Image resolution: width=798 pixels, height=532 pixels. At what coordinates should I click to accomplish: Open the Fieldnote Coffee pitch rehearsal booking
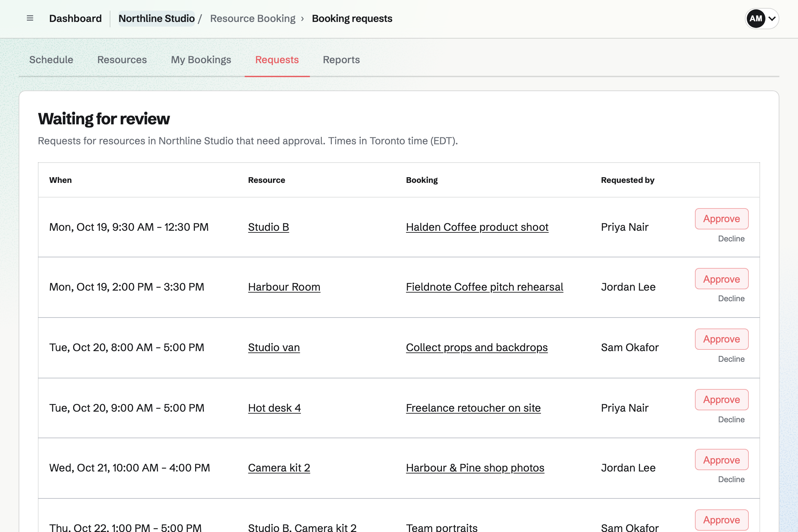click(484, 287)
